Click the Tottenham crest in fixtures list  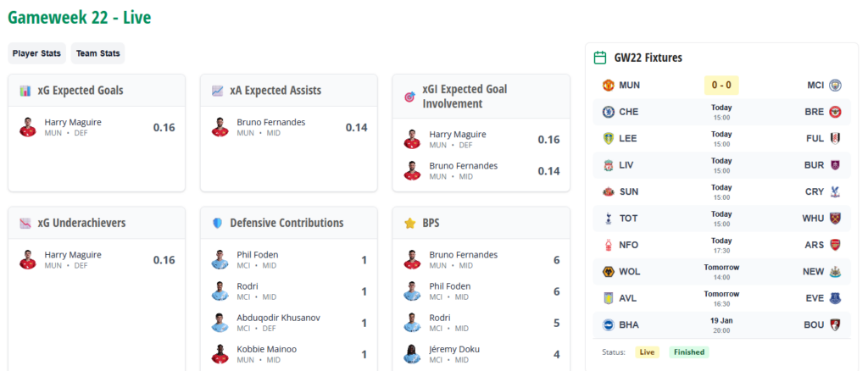608,219
